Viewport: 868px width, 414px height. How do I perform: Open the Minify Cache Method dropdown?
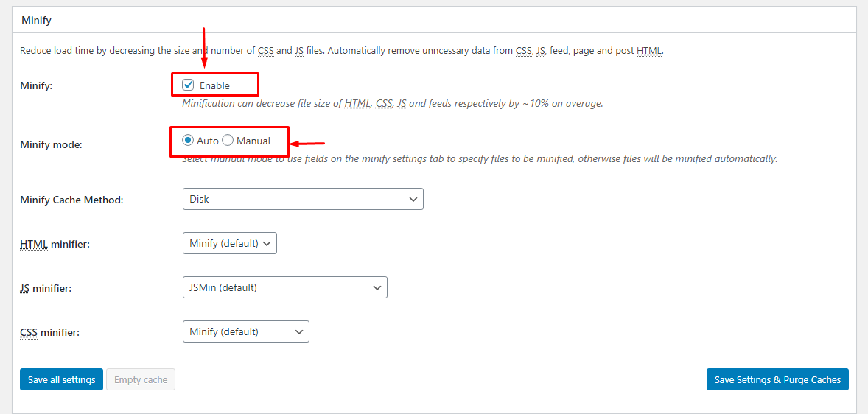pyautogui.click(x=302, y=199)
